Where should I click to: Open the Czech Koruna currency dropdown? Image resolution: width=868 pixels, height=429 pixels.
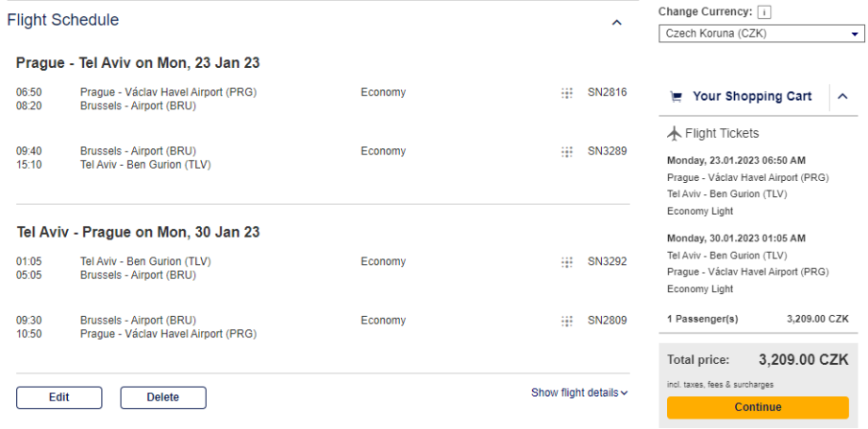click(x=760, y=34)
